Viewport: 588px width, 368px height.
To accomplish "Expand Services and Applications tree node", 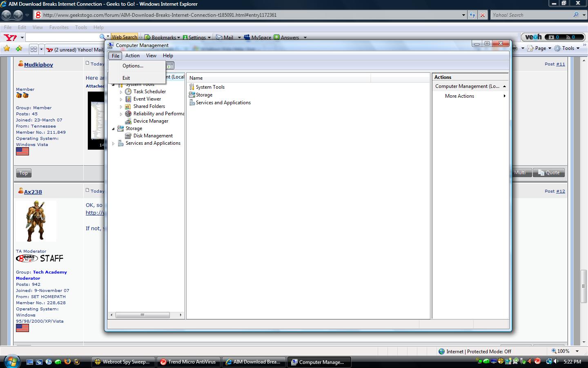I will 114,144.
